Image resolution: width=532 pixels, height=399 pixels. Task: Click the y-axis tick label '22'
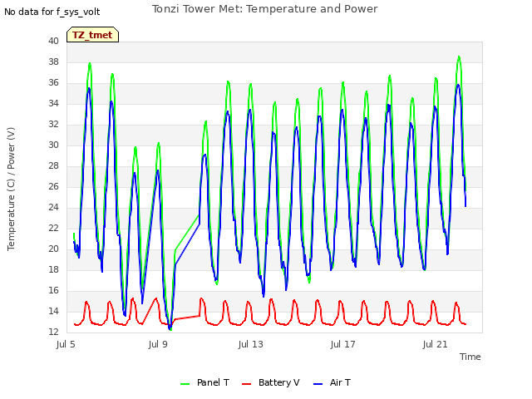pyautogui.click(x=53, y=228)
